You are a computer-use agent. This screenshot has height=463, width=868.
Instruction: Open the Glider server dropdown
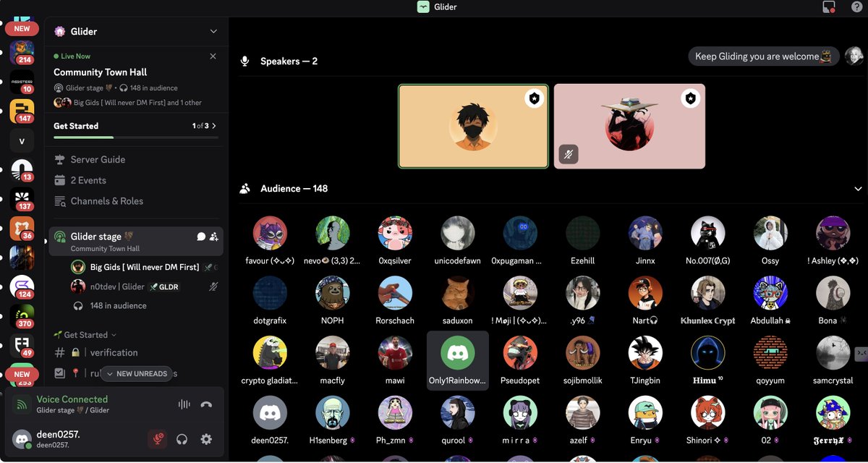point(213,31)
